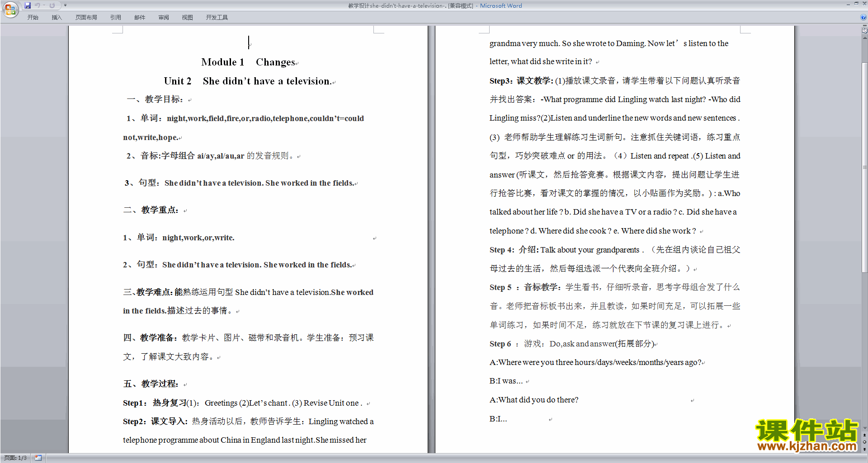
Task: Click the text 'Step 4: 介绍'
Action: click(514, 250)
